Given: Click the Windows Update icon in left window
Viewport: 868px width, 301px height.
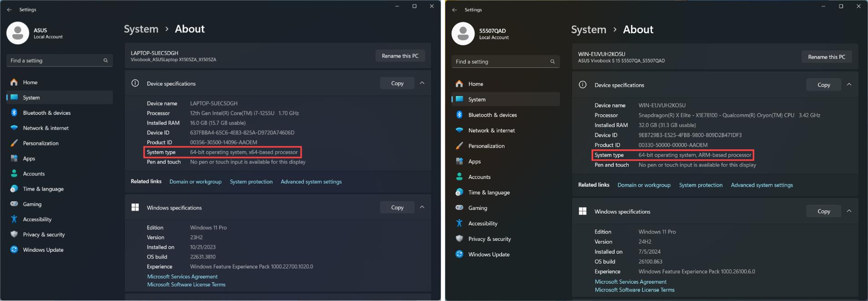Looking at the screenshot, I should tap(14, 250).
